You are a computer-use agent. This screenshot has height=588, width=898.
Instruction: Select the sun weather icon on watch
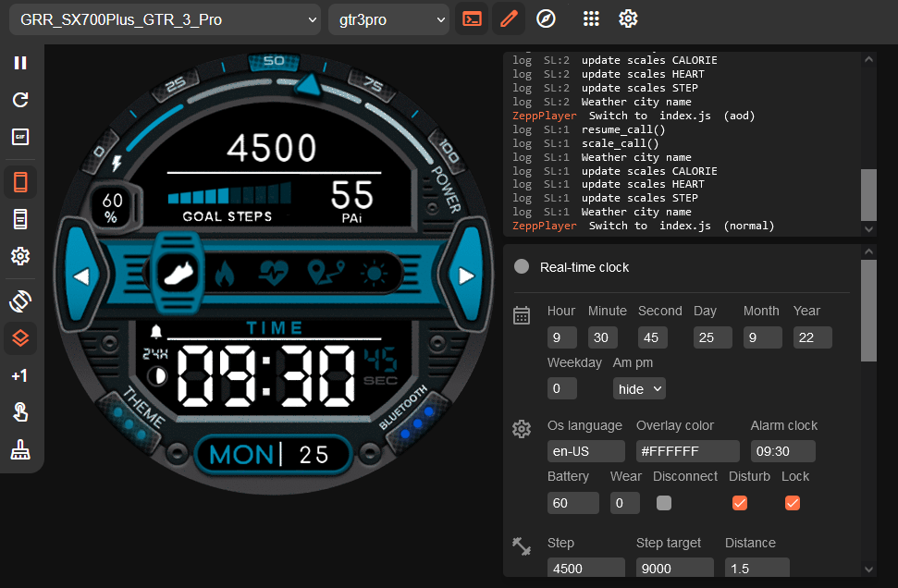pyautogui.click(x=374, y=274)
